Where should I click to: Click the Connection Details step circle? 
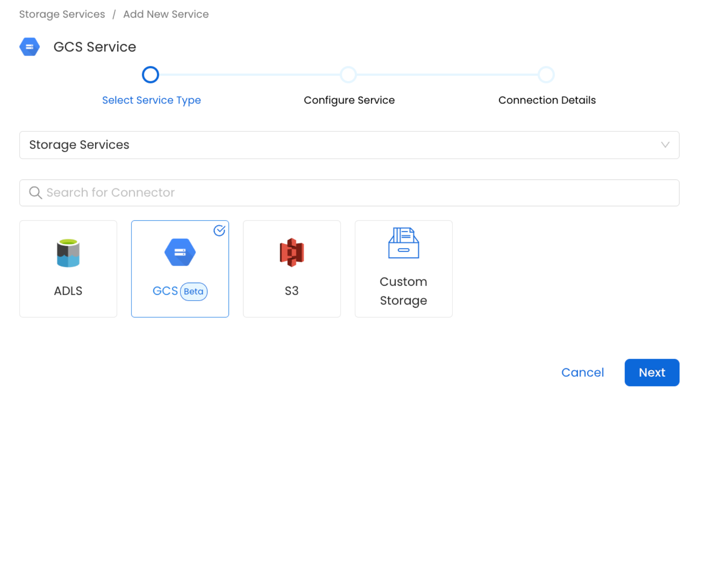click(546, 74)
